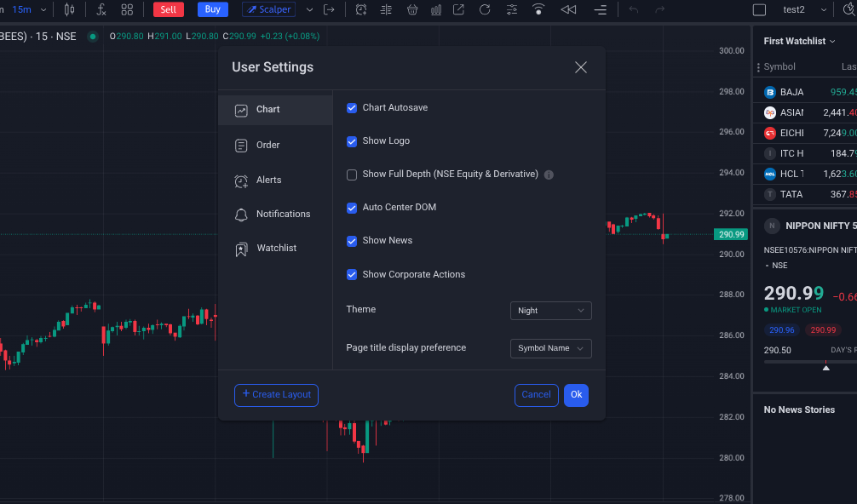The height and width of the screenshot is (504, 857).
Task: Open the candlestick chart type selector
Action: click(69, 9)
